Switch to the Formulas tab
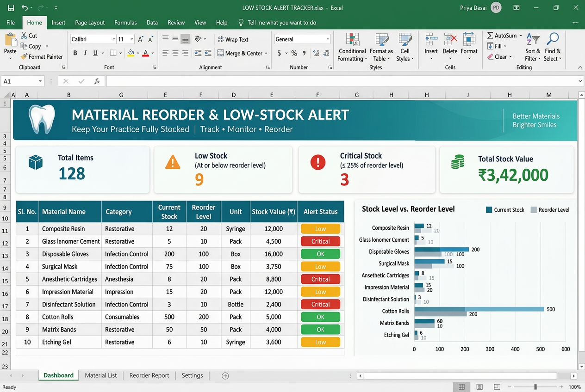 (125, 22)
